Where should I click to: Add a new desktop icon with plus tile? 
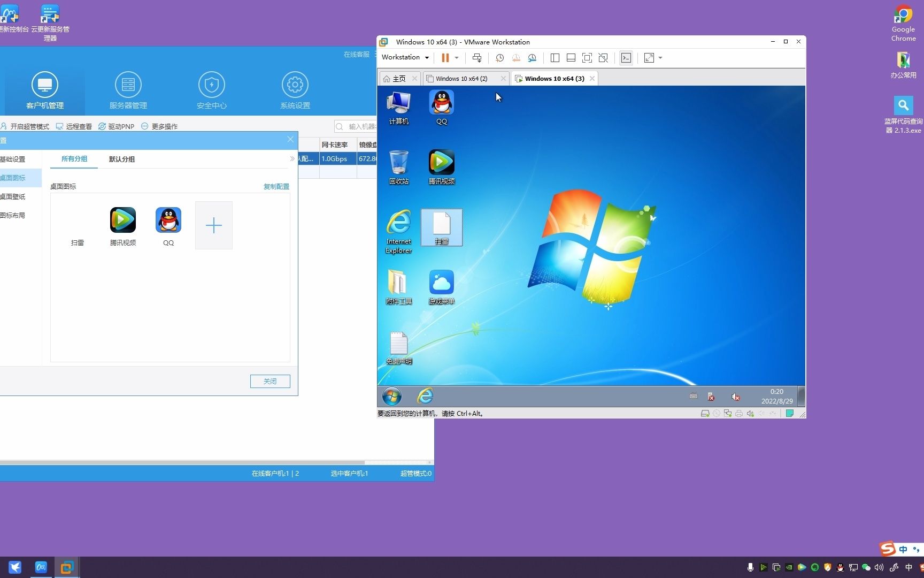pos(214,225)
